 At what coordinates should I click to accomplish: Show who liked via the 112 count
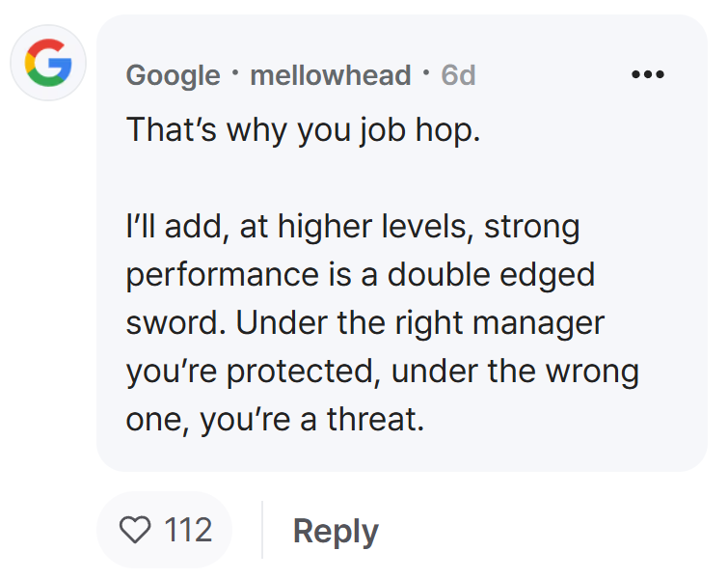188,530
